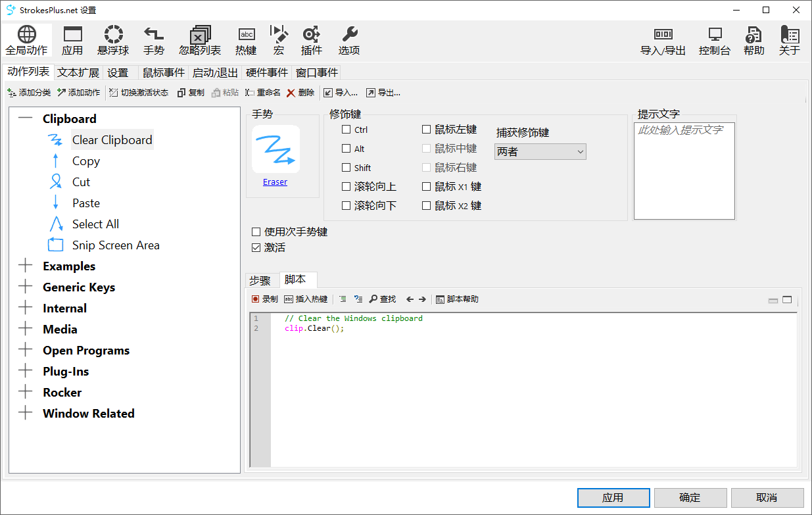The width and height of the screenshot is (812, 515).
Task: Open the 捕获修饰键 dropdown showing 两者
Action: [540, 152]
